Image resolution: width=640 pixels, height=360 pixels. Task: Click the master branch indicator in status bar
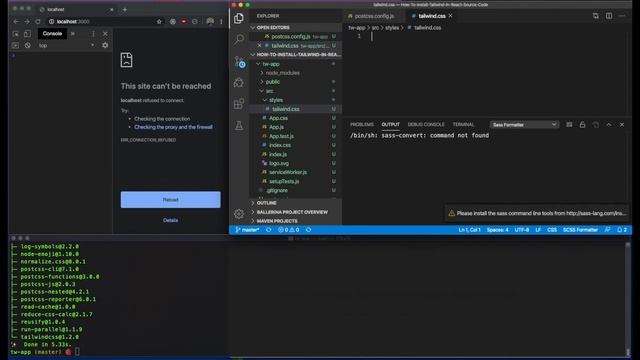point(247,230)
